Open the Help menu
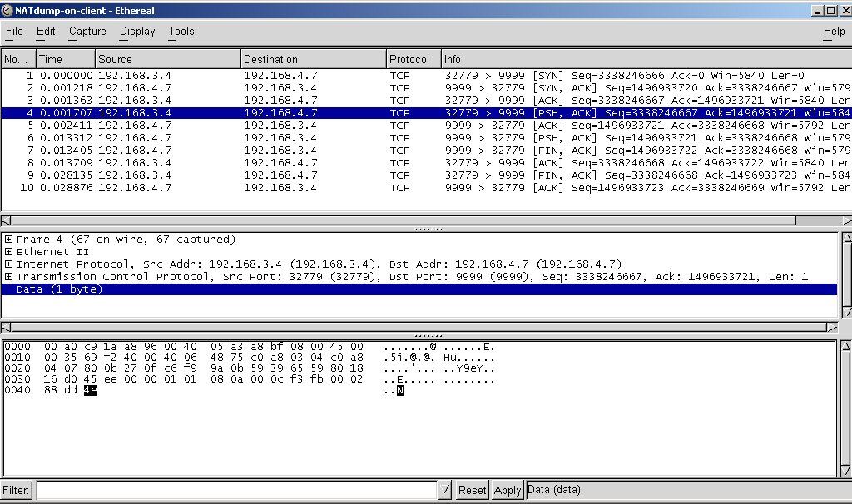 pyautogui.click(x=834, y=32)
